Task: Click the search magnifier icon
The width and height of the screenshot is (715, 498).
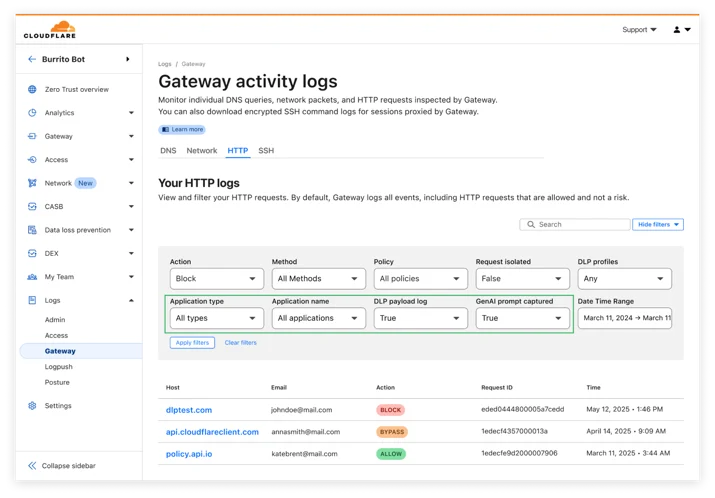Action: [531, 224]
